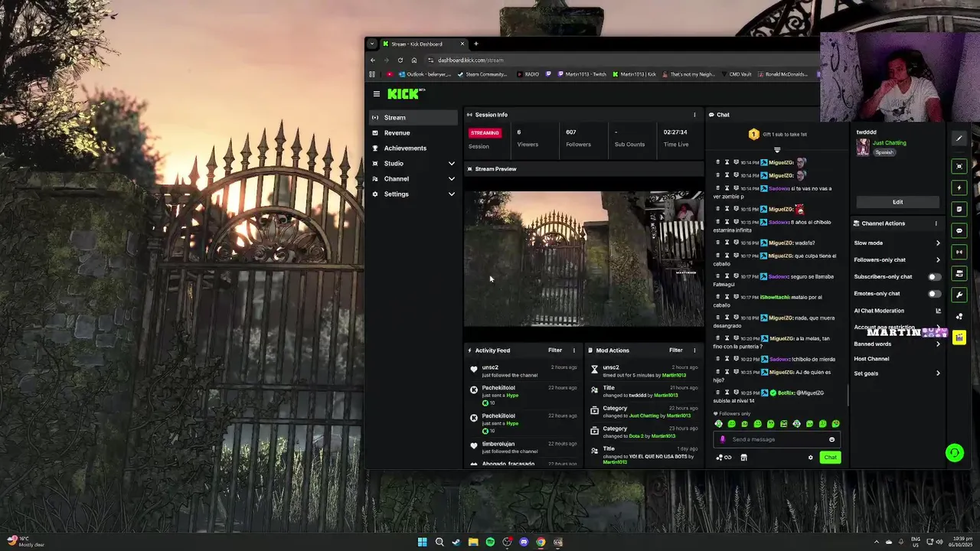Open the emoji picker in message box
The height and width of the screenshot is (551, 980).
coord(831,439)
